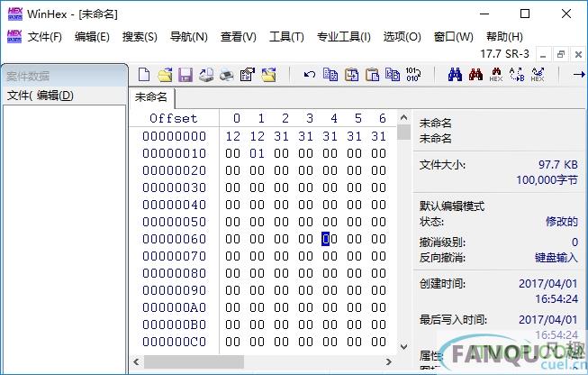Click the two-documents icon before 101 010
The height and width of the screenshot is (375, 588).
(393, 74)
